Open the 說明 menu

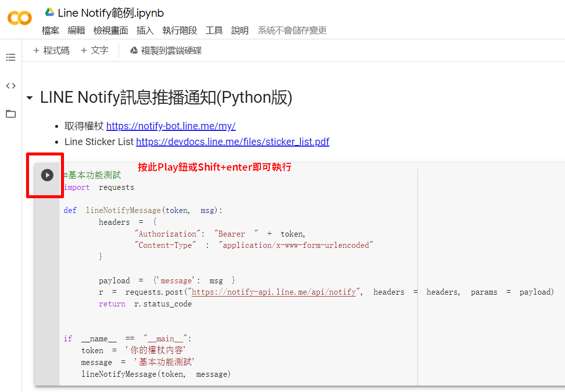(240, 30)
